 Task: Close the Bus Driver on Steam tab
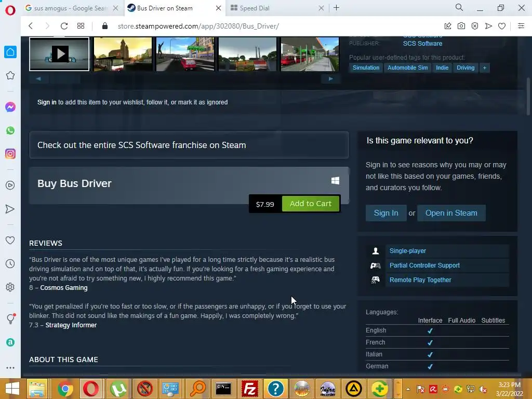[219, 8]
